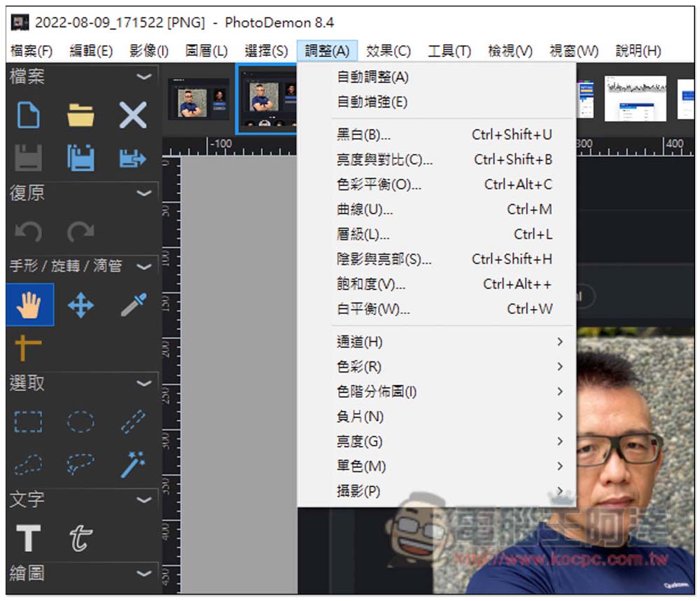Viewport: 700px width, 601px height.
Task: Select the Eyedropper tool
Action: 132,305
